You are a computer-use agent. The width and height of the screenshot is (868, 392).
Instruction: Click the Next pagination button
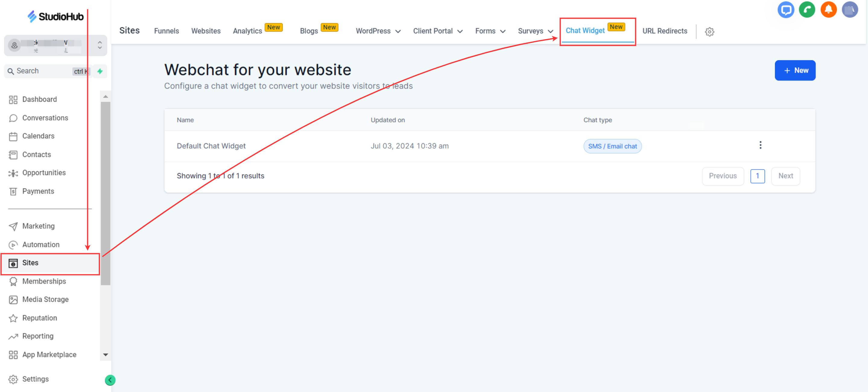click(785, 176)
